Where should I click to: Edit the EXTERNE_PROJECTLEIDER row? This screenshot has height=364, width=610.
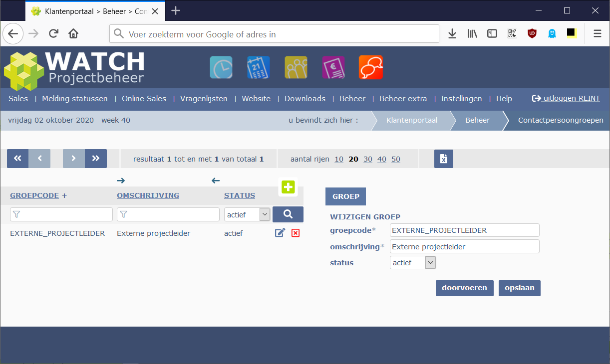click(280, 233)
